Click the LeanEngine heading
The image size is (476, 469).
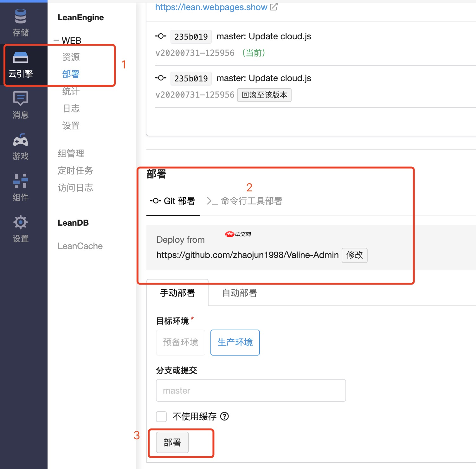pyautogui.click(x=81, y=17)
